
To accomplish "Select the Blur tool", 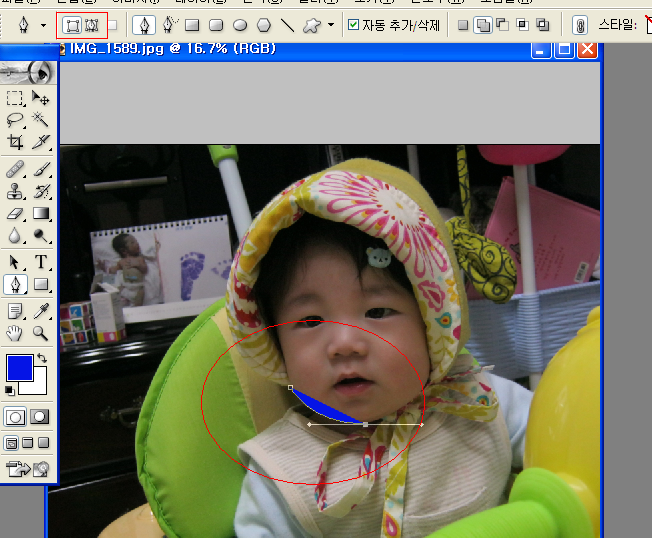I will [15, 236].
